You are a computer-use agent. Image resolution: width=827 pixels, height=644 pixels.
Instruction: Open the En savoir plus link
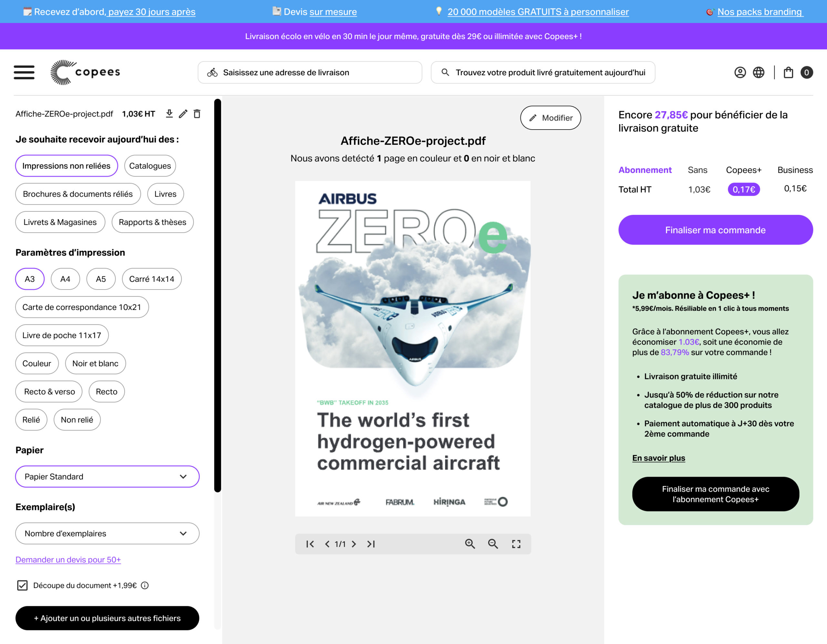658,458
